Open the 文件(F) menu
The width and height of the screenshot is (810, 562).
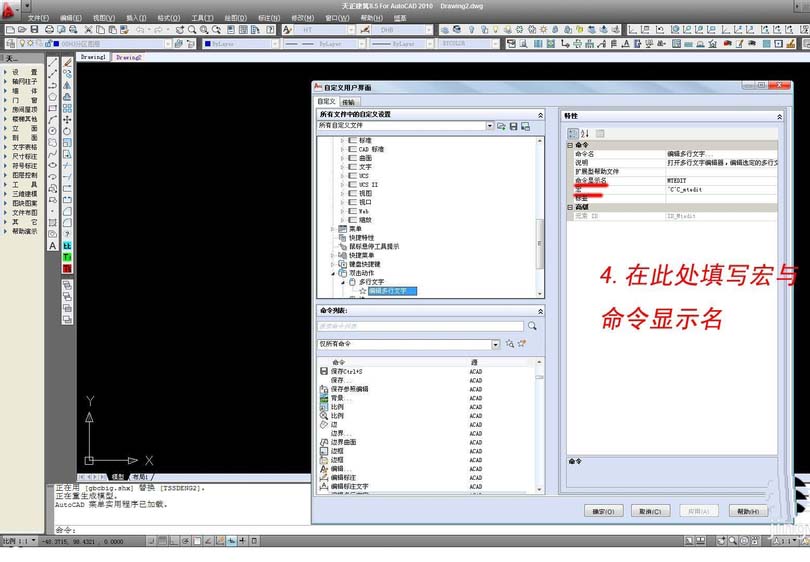pyautogui.click(x=38, y=18)
